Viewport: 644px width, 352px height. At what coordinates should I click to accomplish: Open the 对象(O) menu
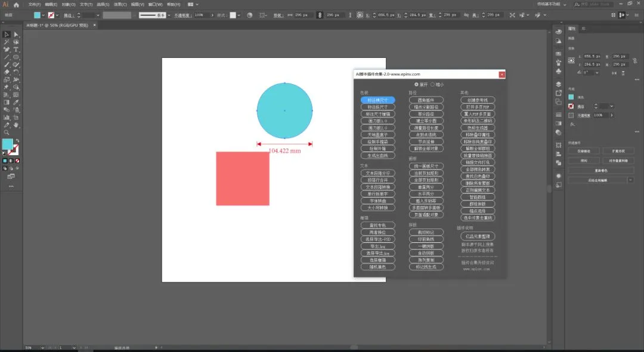pos(69,5)
